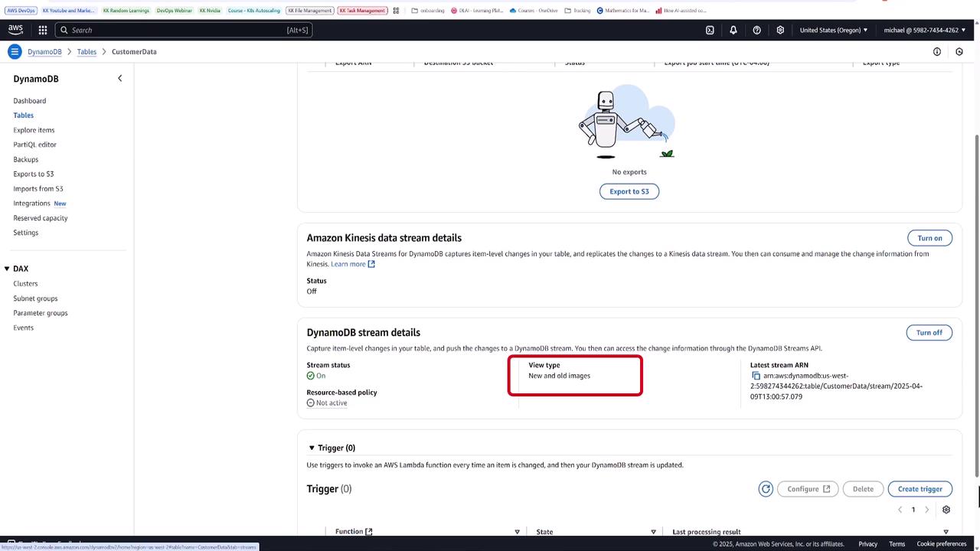Click the Create trigger button

coord(920,489)
